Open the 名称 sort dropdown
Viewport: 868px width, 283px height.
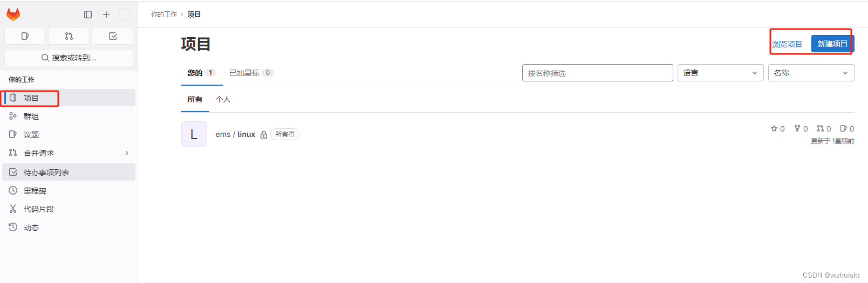point(811,73)
